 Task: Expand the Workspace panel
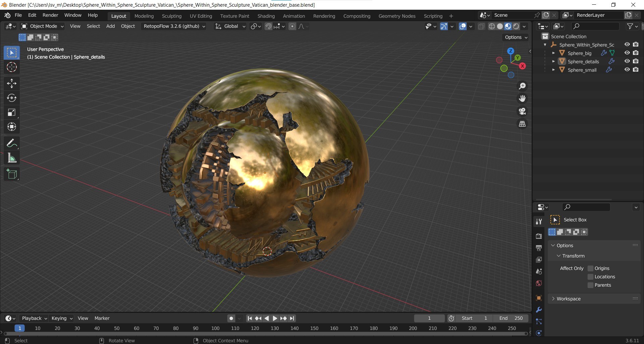click(594, 299)
